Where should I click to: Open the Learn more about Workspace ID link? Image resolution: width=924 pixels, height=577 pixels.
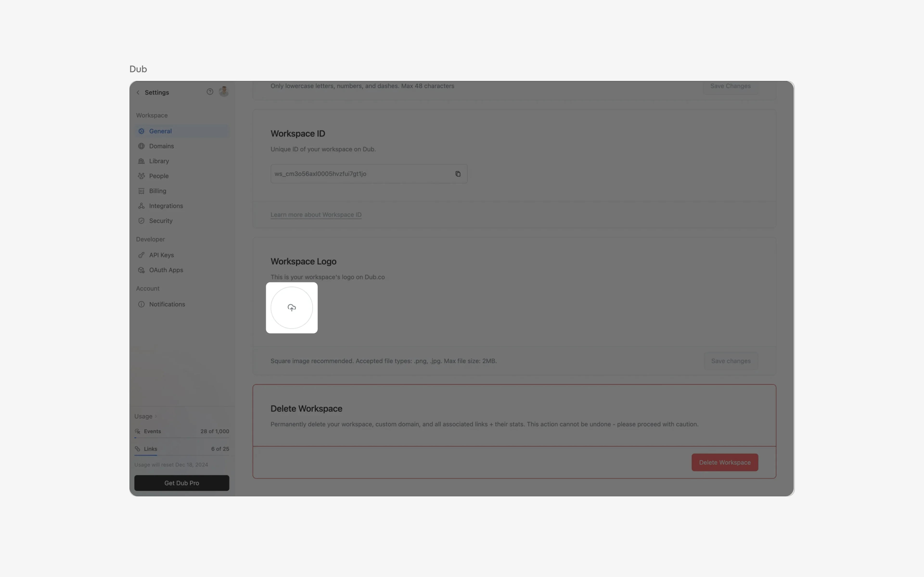(x=316, y=214)
